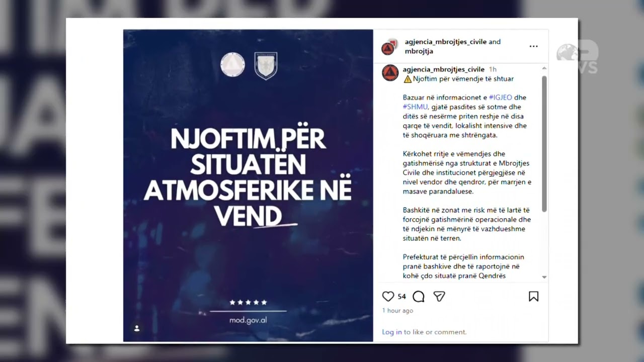Open more options three-dot menu
Viewport: 644px width, 362px height.
(533, 46)
